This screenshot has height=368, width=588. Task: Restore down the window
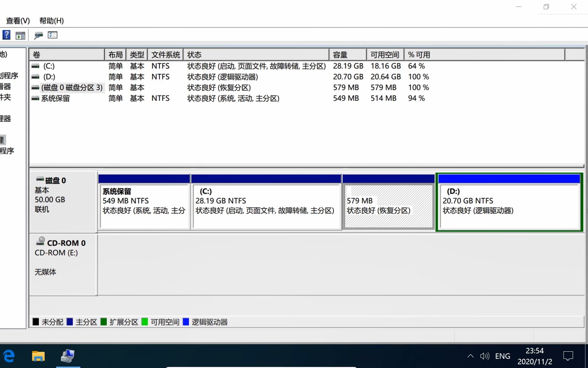(x=546, y=6)
